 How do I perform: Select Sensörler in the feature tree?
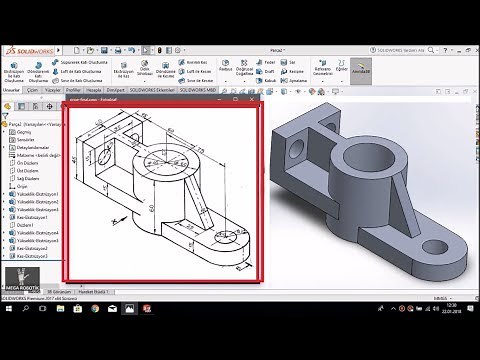(22, 140)
